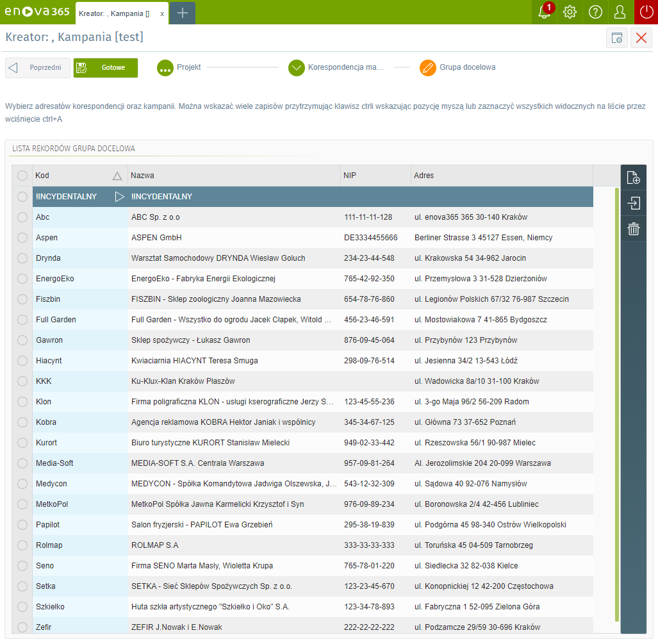This screenshot has height=644, width=658.
Task: Click the add new record icon
Action: pos(633,178)
